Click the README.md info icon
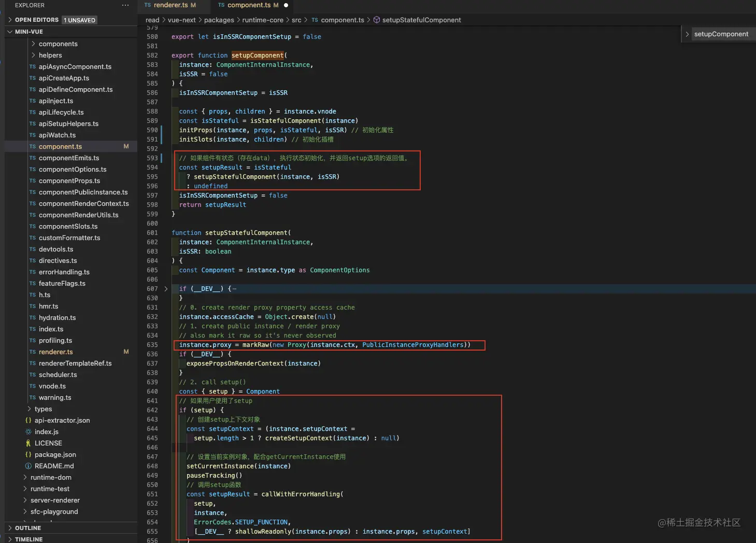The image size is (756, 543). (x=28, y=466)
